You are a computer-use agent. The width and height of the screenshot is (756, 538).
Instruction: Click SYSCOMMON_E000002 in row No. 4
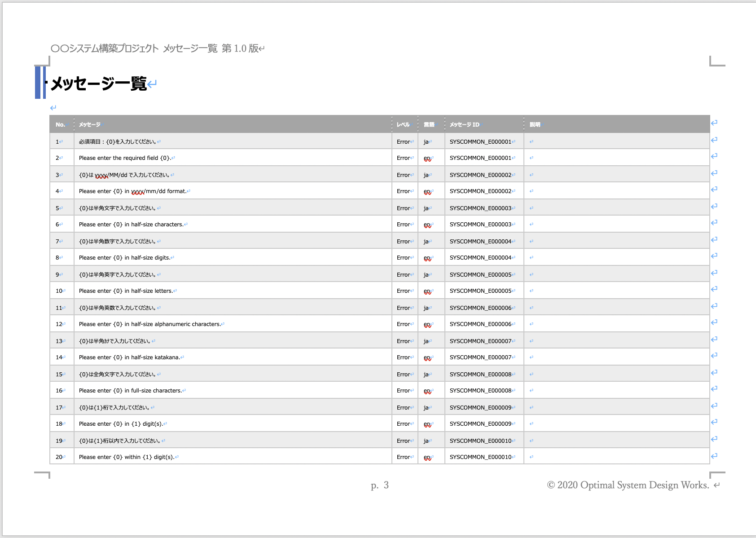click(x=480, y=191)
